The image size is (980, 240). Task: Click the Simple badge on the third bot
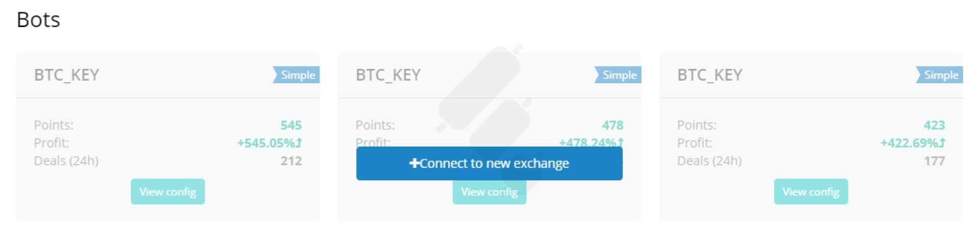coord(940,75)
